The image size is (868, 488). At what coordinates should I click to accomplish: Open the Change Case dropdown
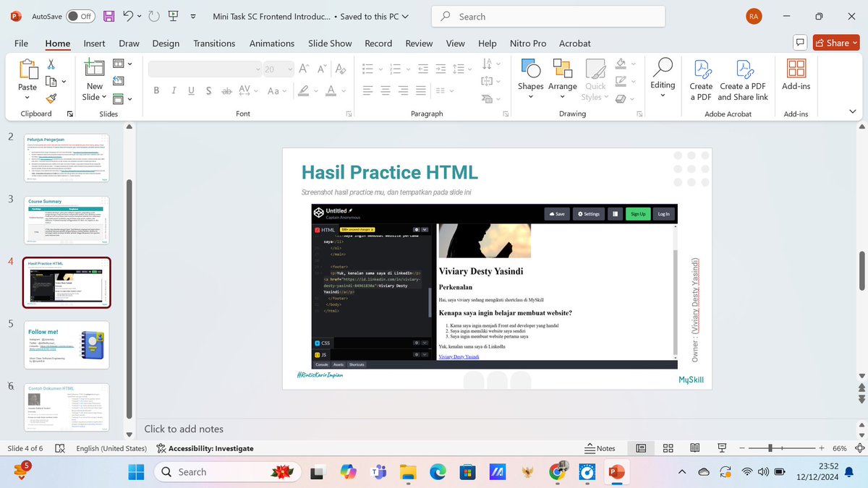278,90
